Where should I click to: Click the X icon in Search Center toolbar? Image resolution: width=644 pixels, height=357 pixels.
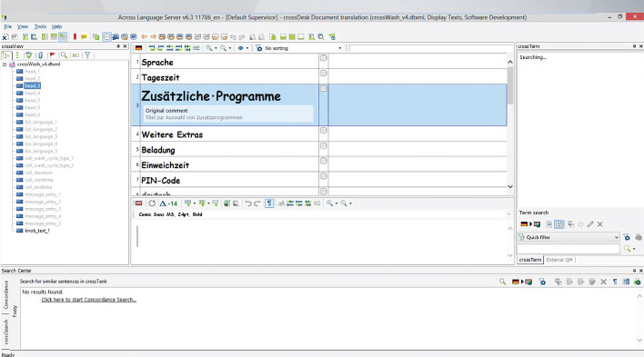(x=603, y=282)
